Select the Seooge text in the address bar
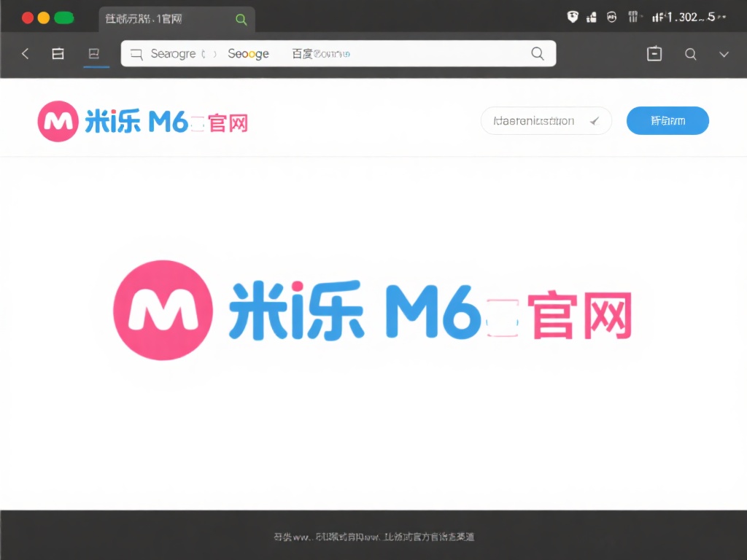Screen dimensions: 747x560 click(x=248, y=53)
